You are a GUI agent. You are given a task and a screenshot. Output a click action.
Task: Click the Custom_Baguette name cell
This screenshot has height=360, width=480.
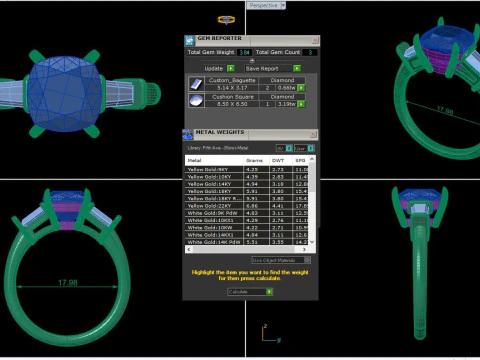pyautogui.click(x=232, y=80)
